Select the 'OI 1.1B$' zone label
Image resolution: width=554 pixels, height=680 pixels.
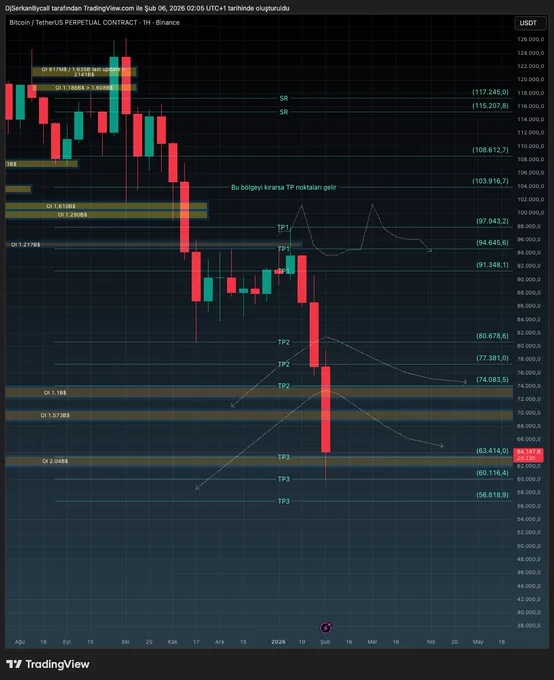coord(55,392)
